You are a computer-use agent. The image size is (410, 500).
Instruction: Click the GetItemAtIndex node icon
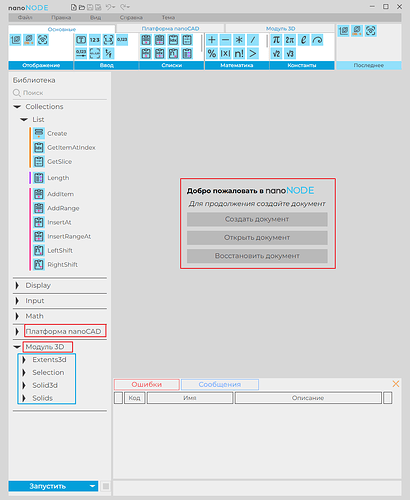point(39,147)
